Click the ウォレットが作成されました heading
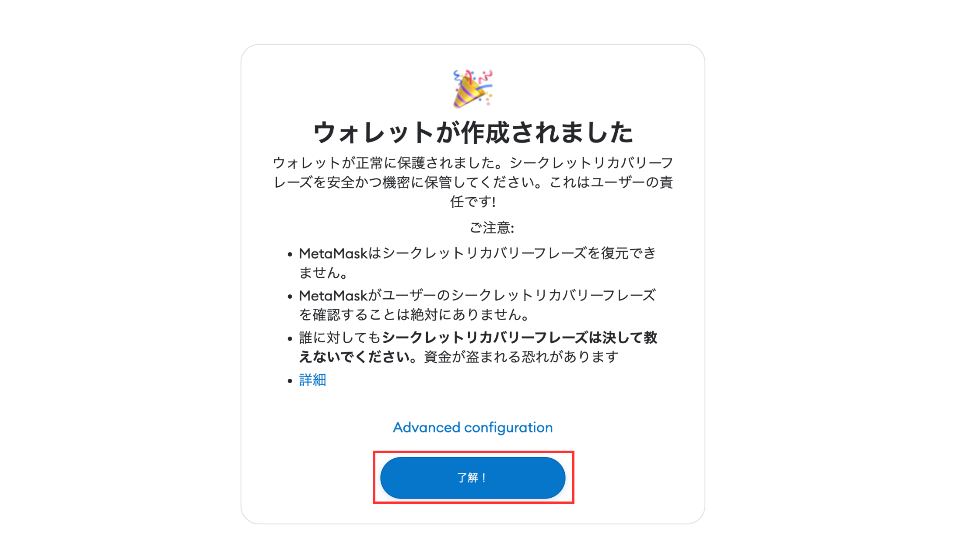 (473, 132)
